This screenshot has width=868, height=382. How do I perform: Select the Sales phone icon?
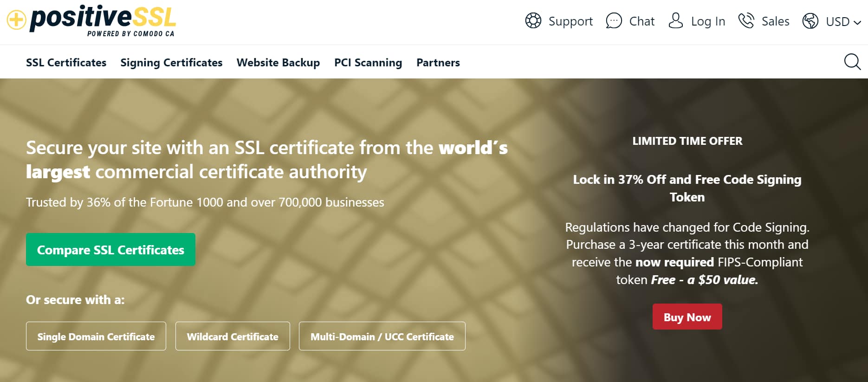pos(746,20)
